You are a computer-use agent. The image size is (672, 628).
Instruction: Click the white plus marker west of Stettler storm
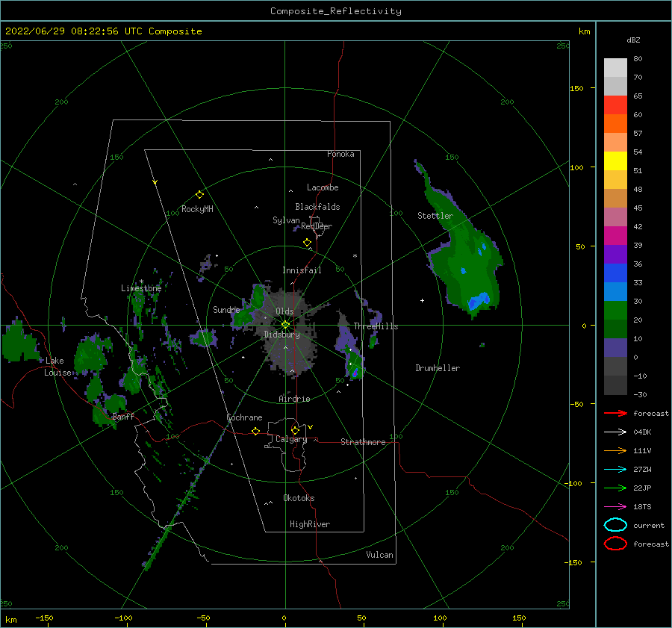point(422,300)
